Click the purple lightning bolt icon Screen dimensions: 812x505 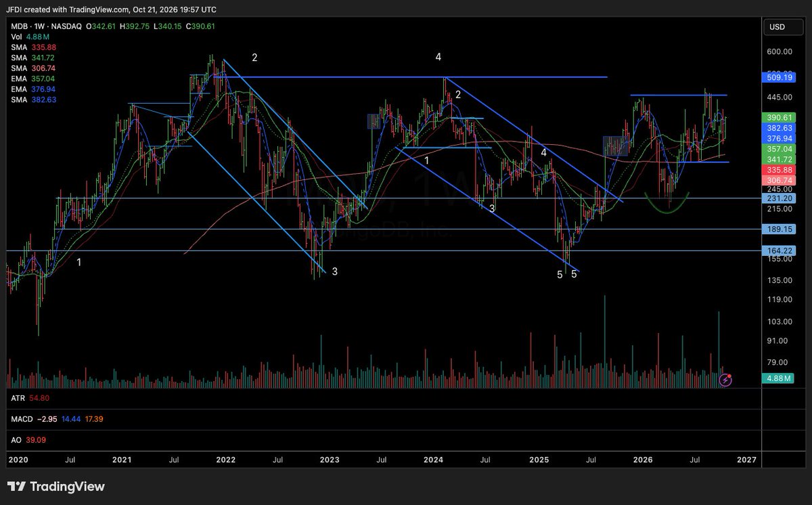point(725,380)
